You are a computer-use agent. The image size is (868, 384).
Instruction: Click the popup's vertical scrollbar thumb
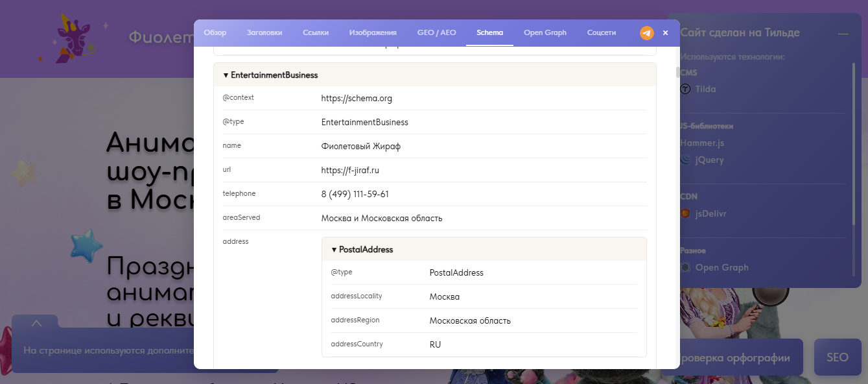tap(677, 72)
